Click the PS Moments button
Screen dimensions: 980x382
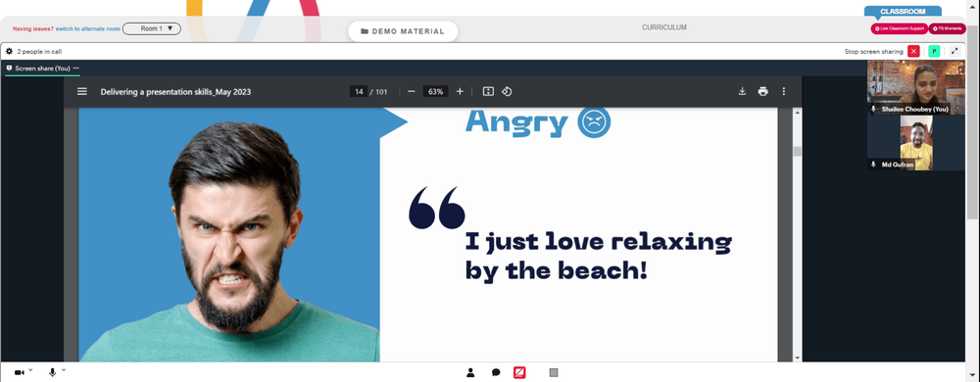948,28
